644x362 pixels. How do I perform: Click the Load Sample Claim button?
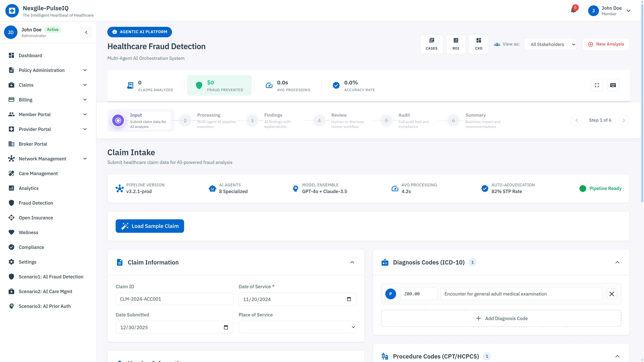pyautogui.click(x=150, y=226)
